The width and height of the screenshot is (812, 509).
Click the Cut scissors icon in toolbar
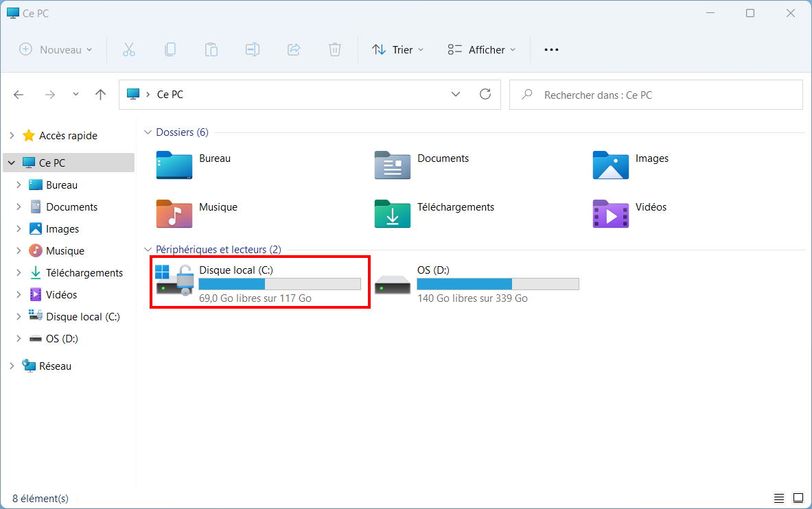(x=129, y=49)
